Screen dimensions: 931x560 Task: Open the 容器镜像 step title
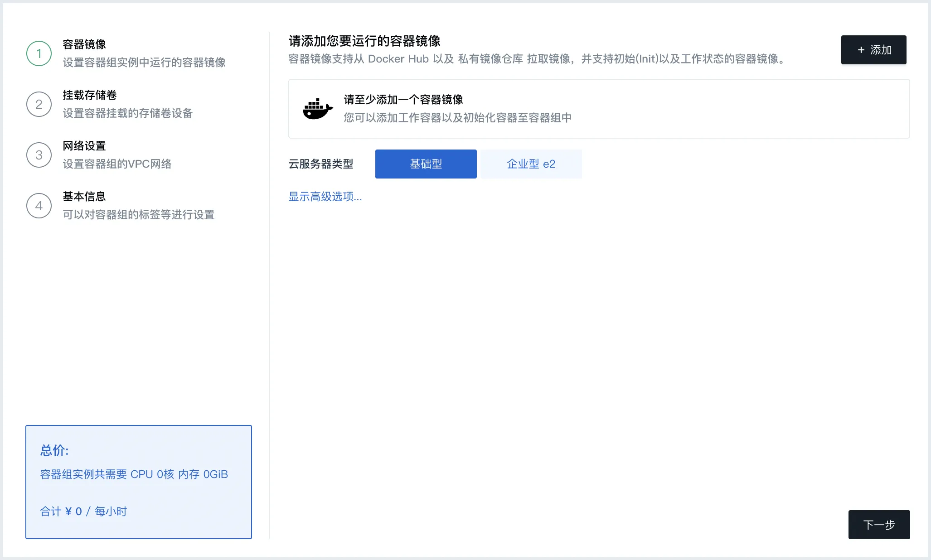[84, 44]
